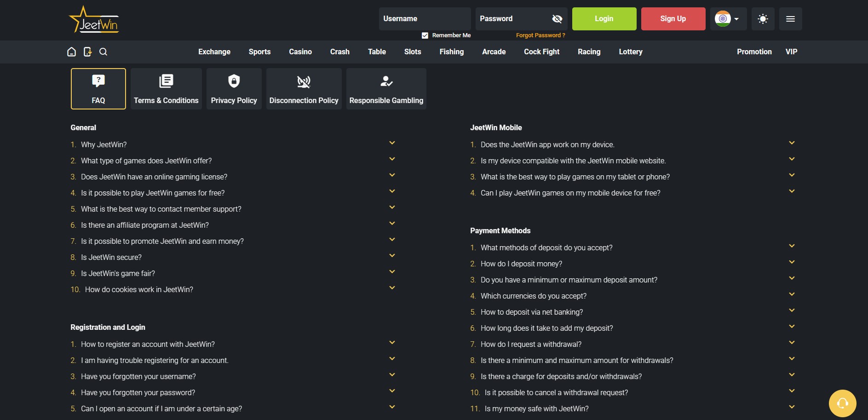The height and width of the screenshot is (420, 868).
Task: Click 'I am having trouble registering for an account.'
Action: point(155,361)
